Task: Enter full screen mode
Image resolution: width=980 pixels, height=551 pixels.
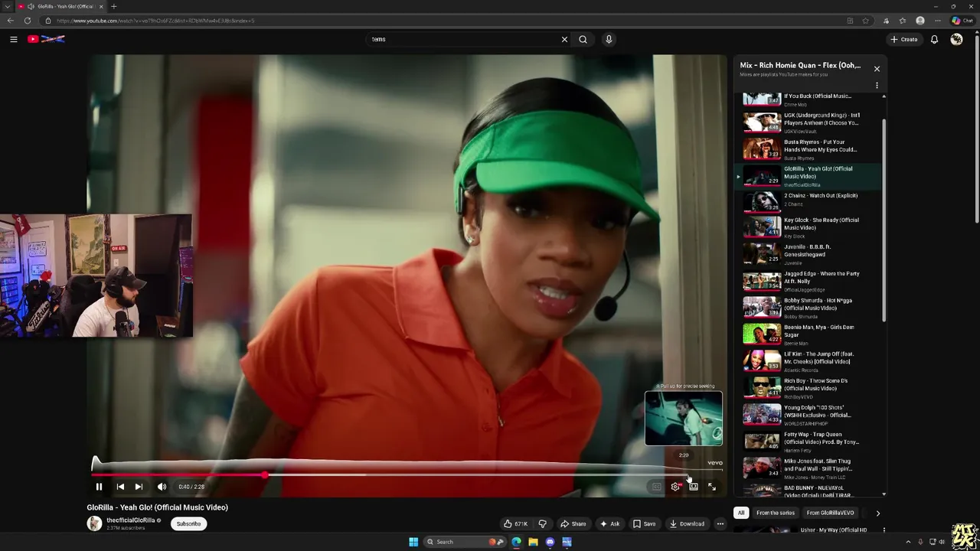Action: [x=712, y=487]
